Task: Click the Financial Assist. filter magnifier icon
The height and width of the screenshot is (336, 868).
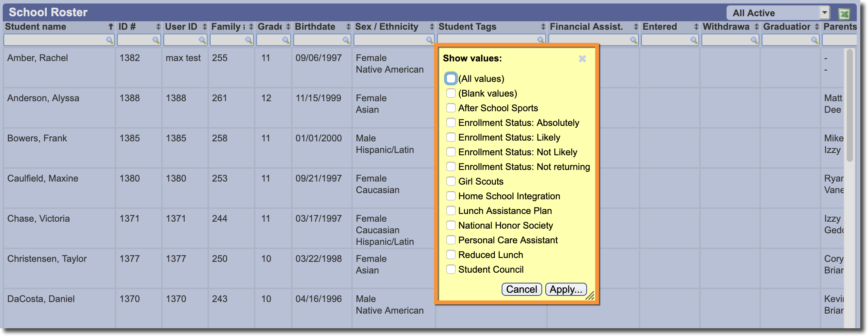Action: click(x=633, y=40)
